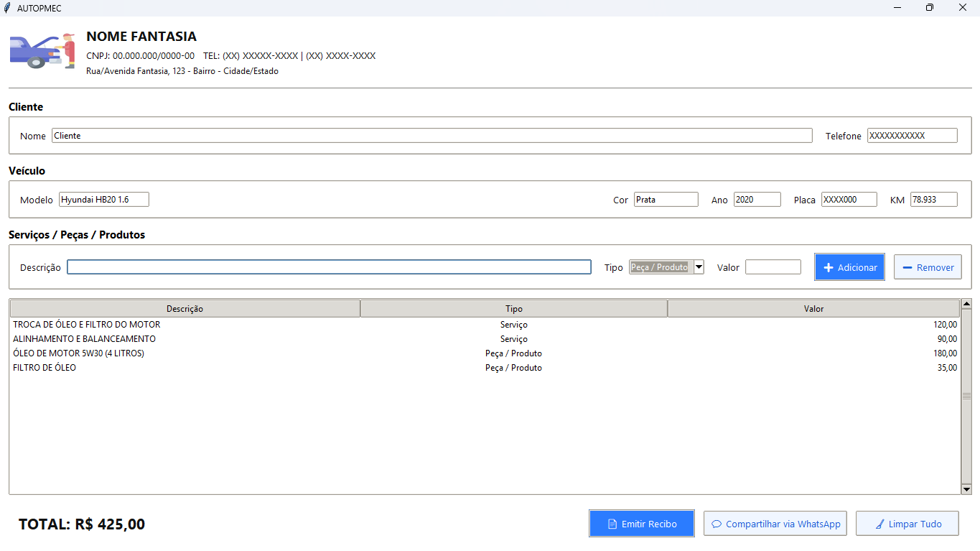
Task: Share via the Compartilhar via WhatsApp button
Action: tap(775, 524)
